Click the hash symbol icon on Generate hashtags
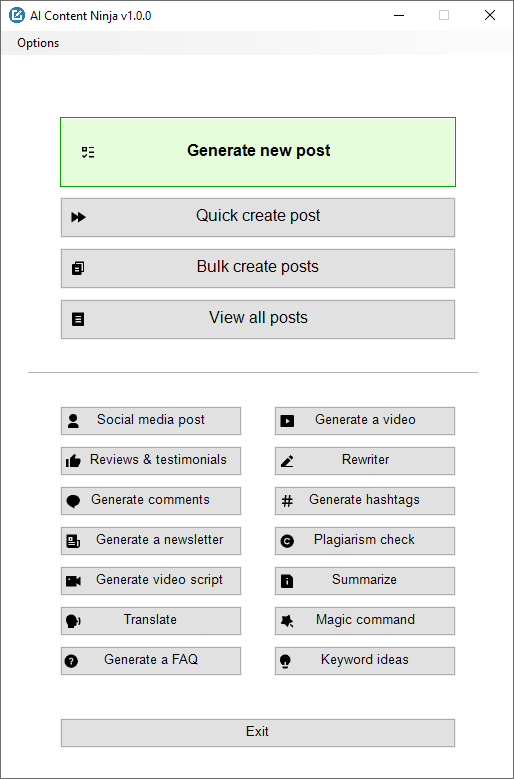The width and height of the screenshot is (514, 779). [x=287, y=501]
